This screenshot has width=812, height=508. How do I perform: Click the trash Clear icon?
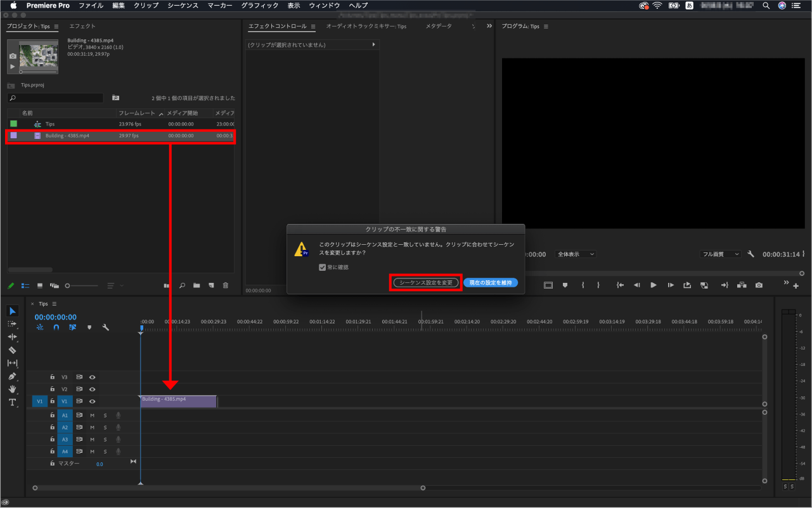click(226, 285)
